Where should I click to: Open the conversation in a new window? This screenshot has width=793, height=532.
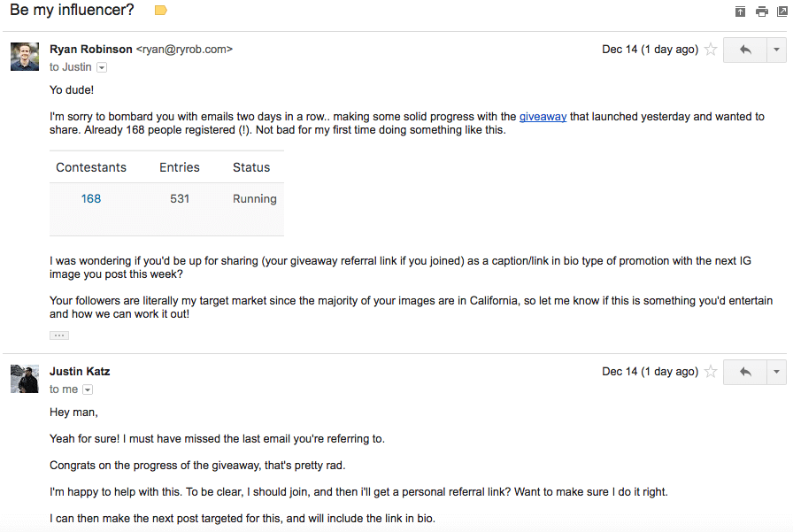coord(782,11)
